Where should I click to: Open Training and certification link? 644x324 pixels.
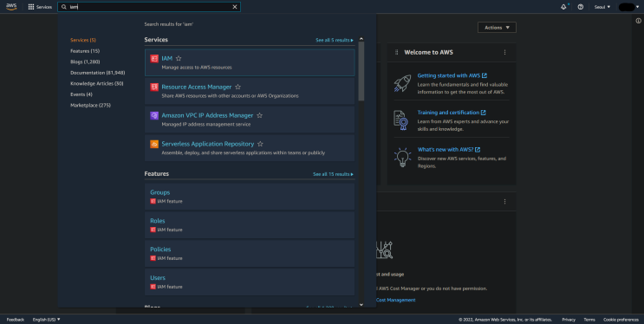pyautogui.click(x=452, y=113)
